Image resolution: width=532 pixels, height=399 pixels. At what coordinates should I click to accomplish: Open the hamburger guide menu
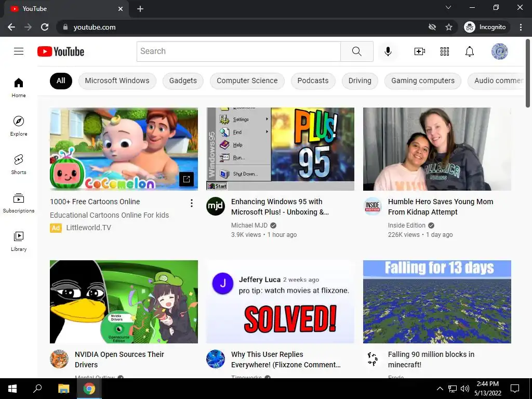coord(19,51)
